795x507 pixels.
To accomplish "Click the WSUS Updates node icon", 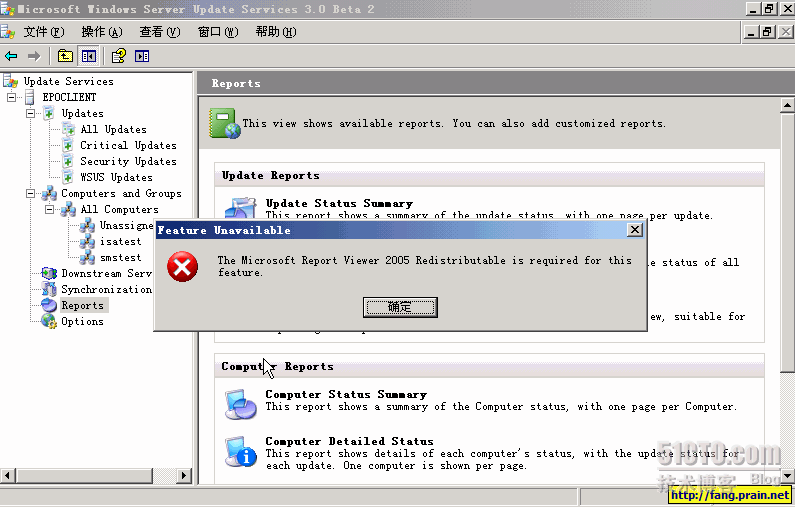I will pyautogui.click(x=67, y=177).
